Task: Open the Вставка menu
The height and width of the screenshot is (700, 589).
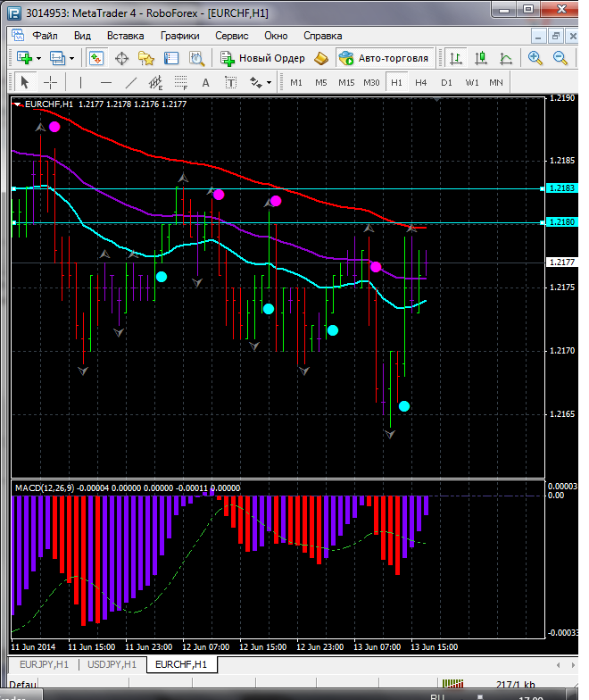Action: click(125, 36)
